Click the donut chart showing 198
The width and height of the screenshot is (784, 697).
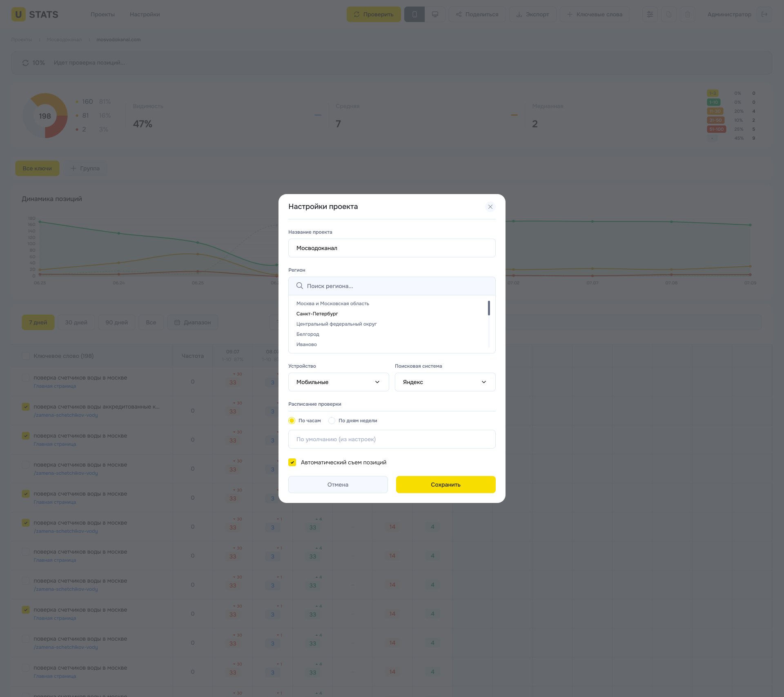coord(45,116)
